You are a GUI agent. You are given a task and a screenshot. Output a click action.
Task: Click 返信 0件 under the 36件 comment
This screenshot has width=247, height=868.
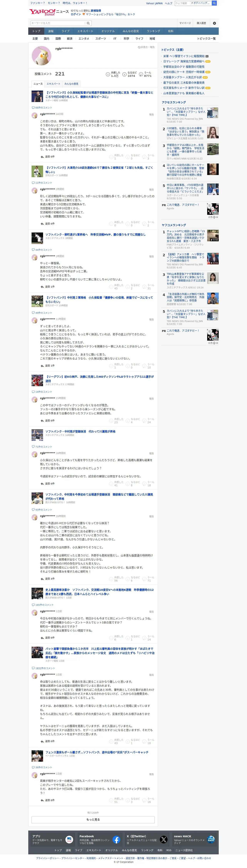(x=50, y=800)
